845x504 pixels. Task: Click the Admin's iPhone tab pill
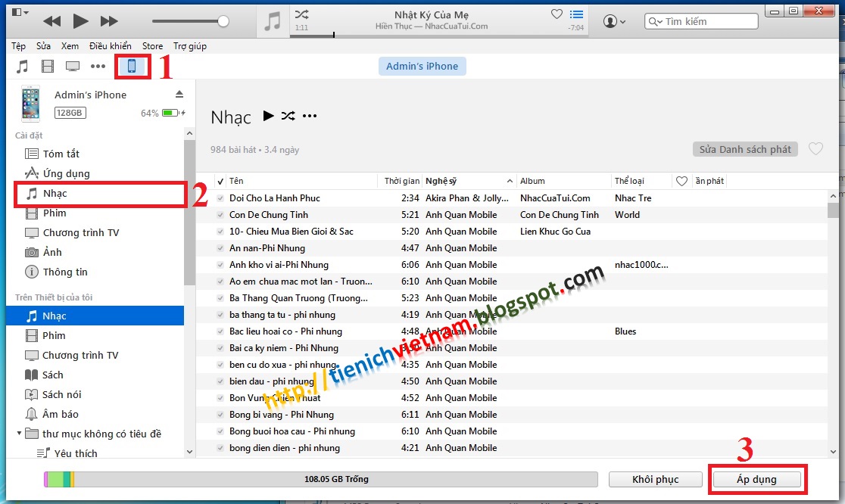click(x=422, y=67)
